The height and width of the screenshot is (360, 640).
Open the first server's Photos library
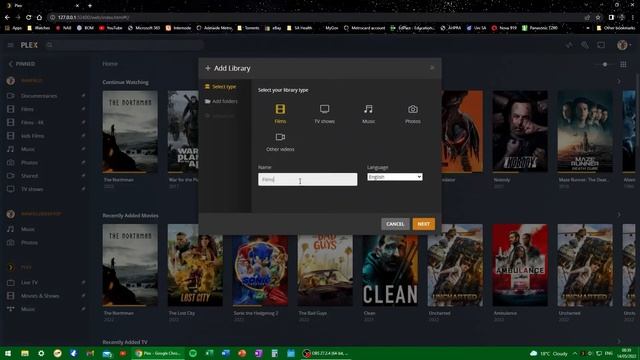point(29,162)
